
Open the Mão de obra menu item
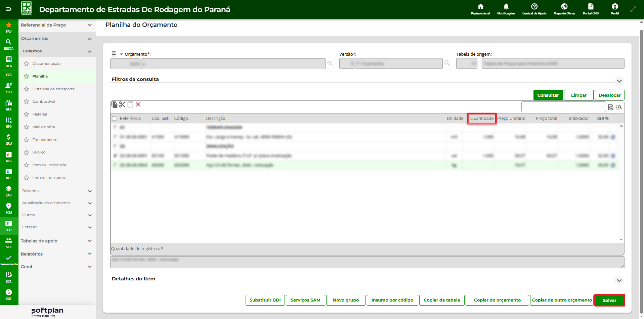(43, 127)
